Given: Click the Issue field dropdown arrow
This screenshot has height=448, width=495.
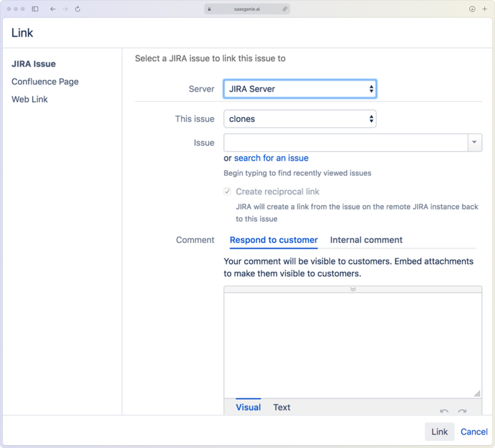Looking at the screenshot, I should [x=475, y=142].
